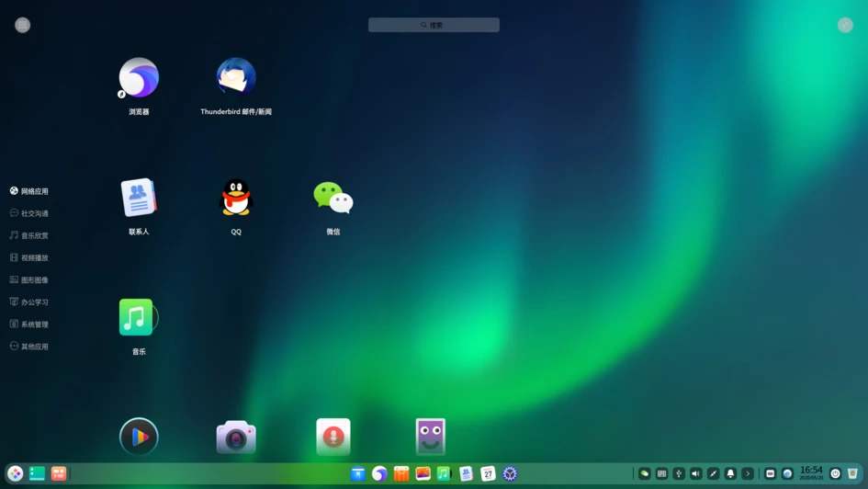
Task: Open the launcher button in the dock
Action: click(15, 474)
